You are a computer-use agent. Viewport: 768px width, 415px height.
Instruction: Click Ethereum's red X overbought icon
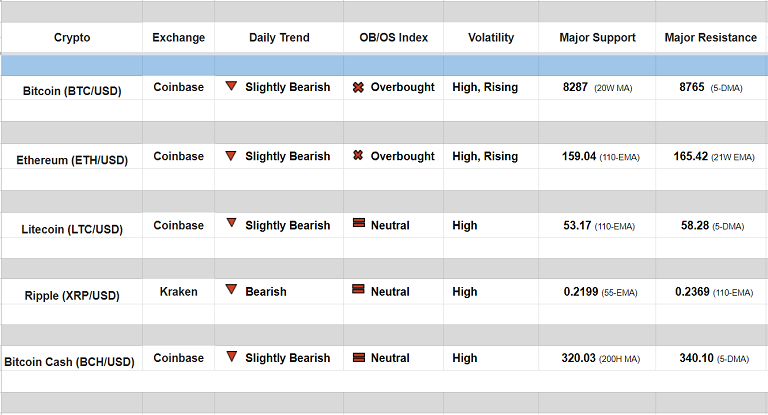[358, 156]
